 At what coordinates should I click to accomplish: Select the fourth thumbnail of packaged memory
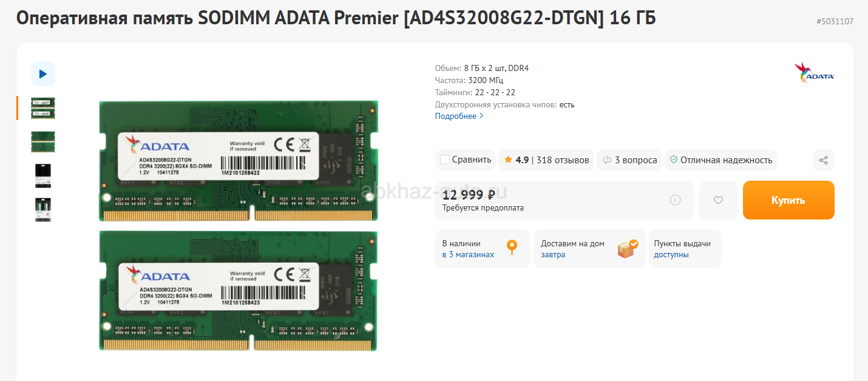click(43, 209)
